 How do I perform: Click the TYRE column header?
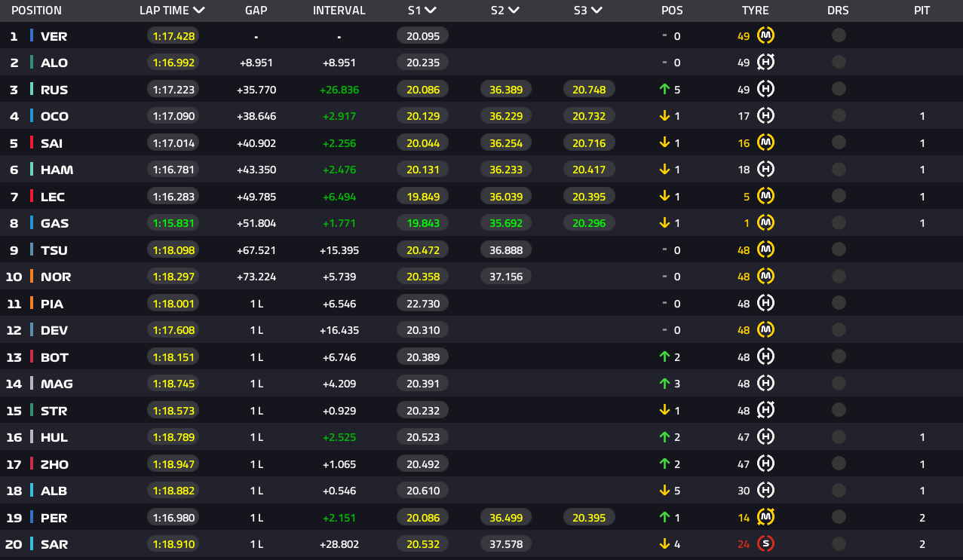click(x=755, y=11)
